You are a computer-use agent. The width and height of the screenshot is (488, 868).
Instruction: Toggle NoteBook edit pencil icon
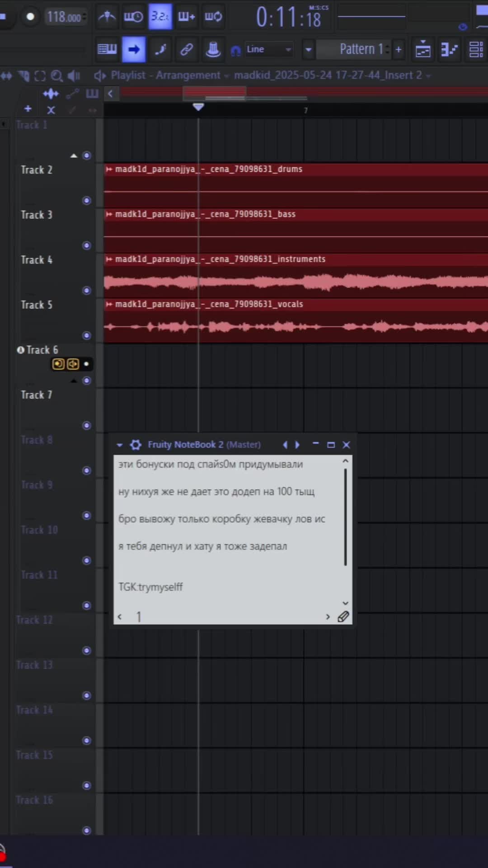[x=343, y=617]
